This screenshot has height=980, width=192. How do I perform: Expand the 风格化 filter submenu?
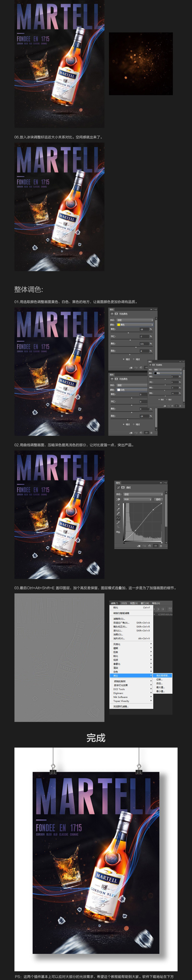(132, 644)
